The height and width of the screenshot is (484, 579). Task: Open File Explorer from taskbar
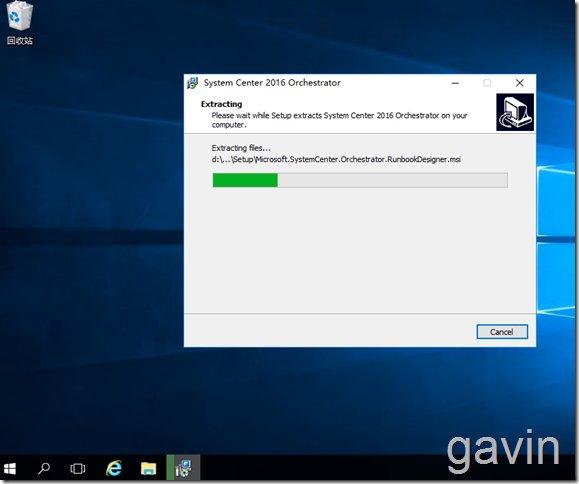tap(148, 468)
